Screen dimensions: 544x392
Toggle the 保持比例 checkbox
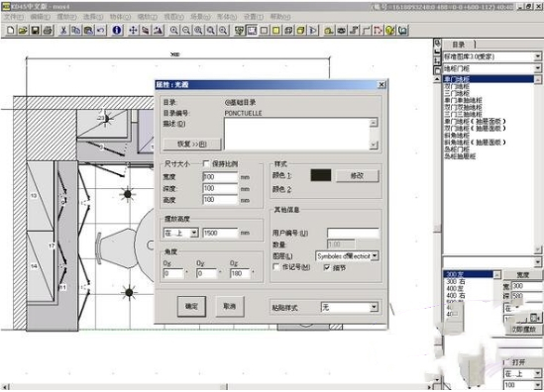click(206, 163)
